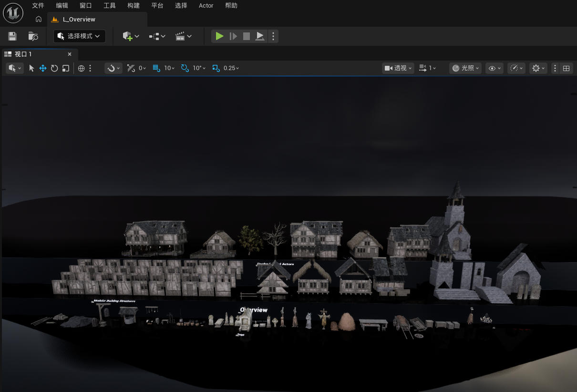Viewport: 577px width, 392px height.
Task: Open the Actor menu
Action: point(206,6)
